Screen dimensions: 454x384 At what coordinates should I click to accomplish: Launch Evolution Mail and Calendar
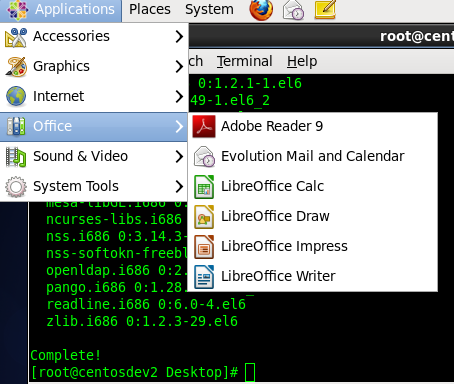(x=313, y=156)
